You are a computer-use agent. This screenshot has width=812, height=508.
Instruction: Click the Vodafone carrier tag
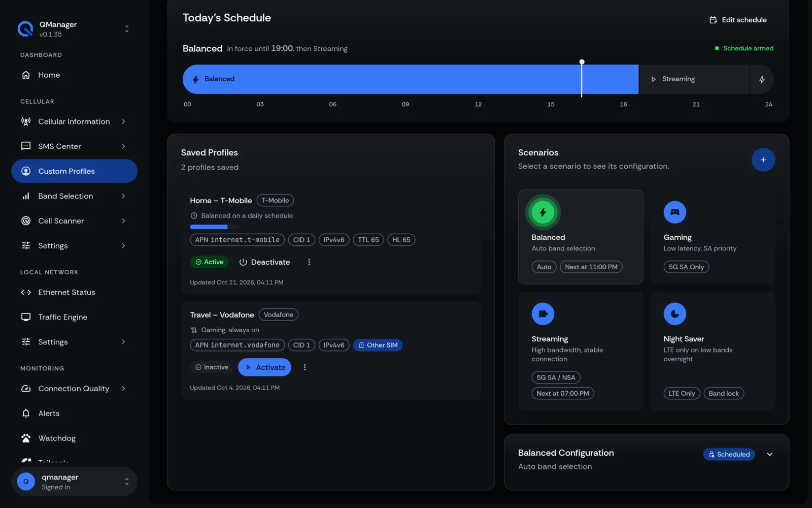click(x=279, y=315)
